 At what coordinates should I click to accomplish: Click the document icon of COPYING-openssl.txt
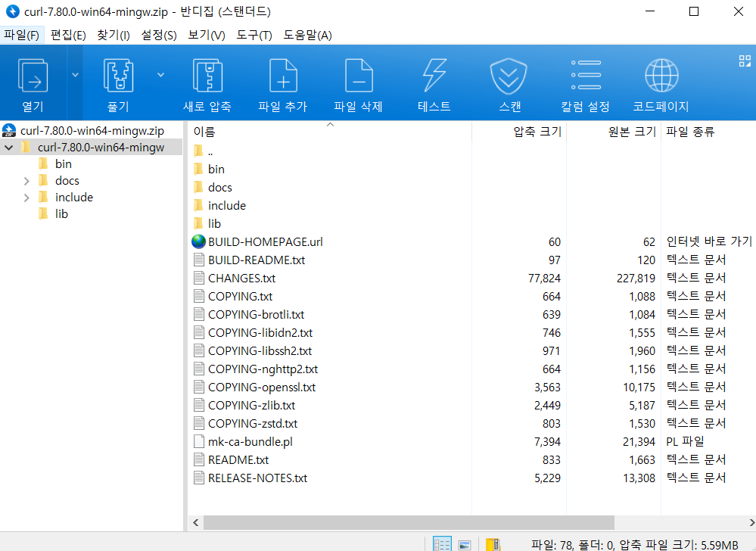coord(198,387)
